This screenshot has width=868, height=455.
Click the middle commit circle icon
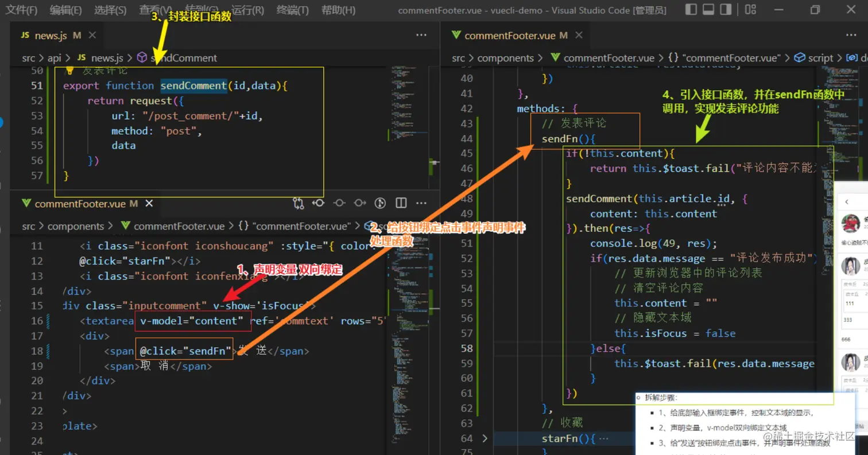coord(339,203)
